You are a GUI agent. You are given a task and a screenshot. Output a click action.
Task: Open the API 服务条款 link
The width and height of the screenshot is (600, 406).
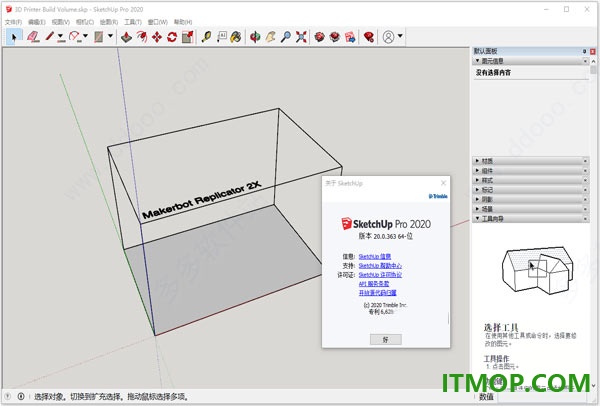pos(374,284)
